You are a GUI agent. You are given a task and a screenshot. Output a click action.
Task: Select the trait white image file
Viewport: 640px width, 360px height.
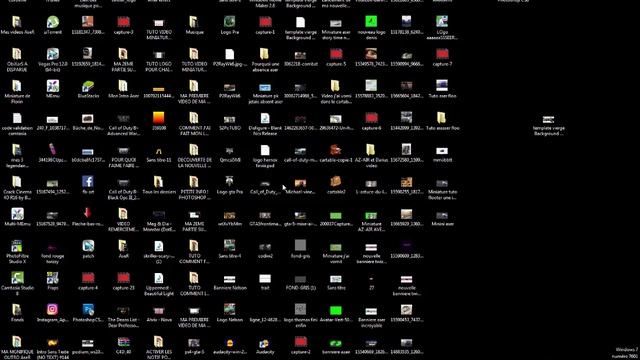click(265, 279)
